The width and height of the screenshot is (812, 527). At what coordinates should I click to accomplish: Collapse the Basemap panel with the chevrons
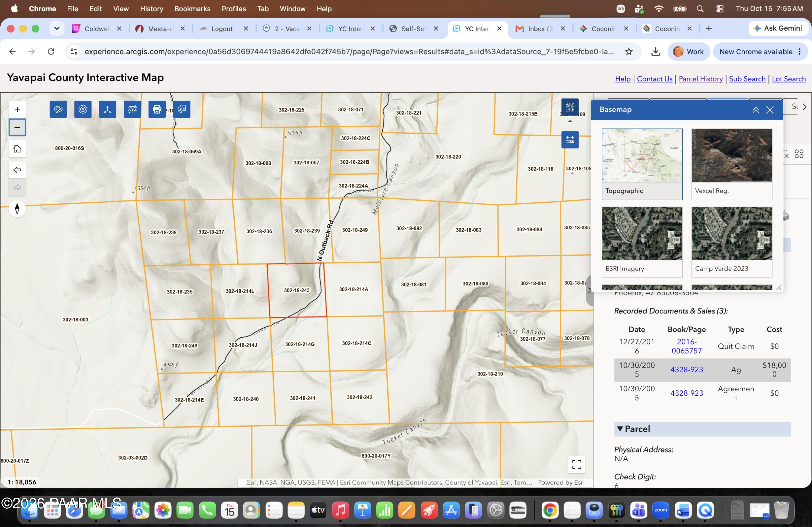coord(756,110)
